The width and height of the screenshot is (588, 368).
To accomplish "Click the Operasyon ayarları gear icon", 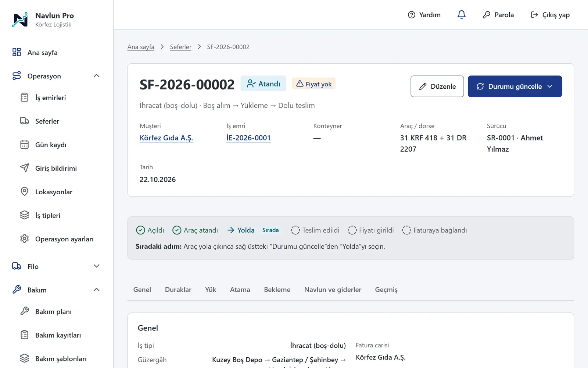I will [x=25, y=239].
